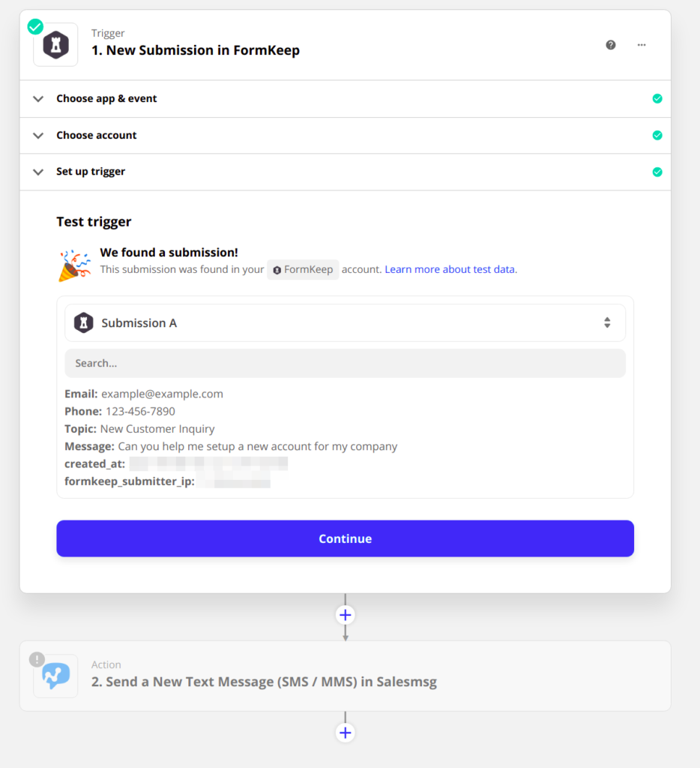This screenshot has height=768, width=700.
Task: Click the party popper celebration icon
Action: pyautogui.click(x=74, y=265)
